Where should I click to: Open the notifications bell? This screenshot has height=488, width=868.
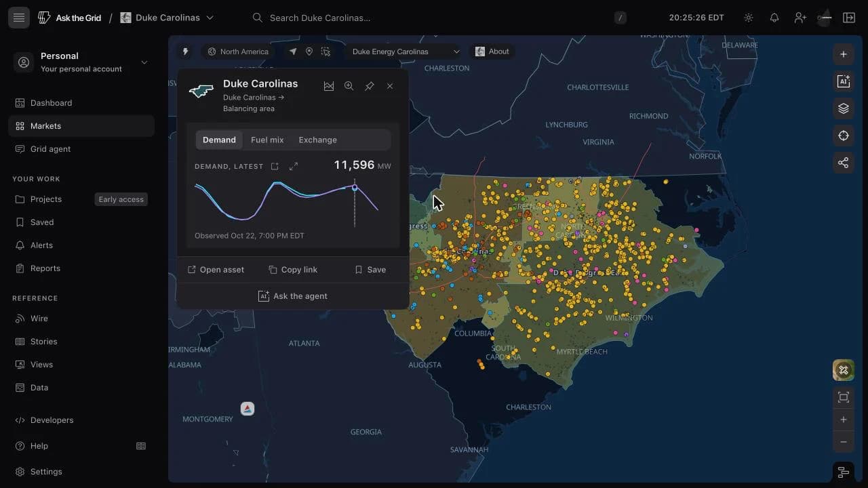(774, 18)
